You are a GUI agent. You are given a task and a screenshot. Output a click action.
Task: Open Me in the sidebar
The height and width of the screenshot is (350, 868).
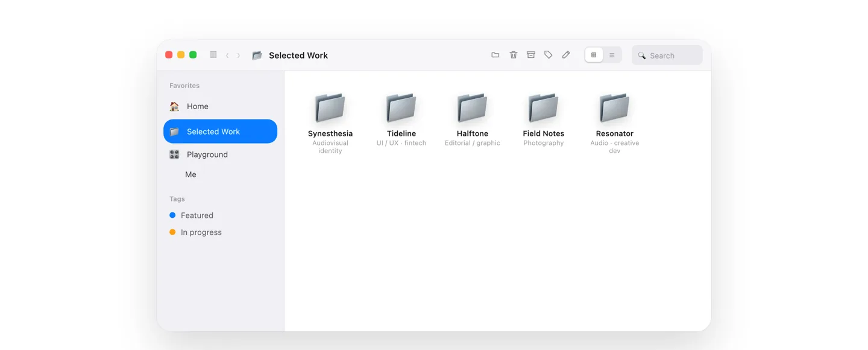pos(220,174)
